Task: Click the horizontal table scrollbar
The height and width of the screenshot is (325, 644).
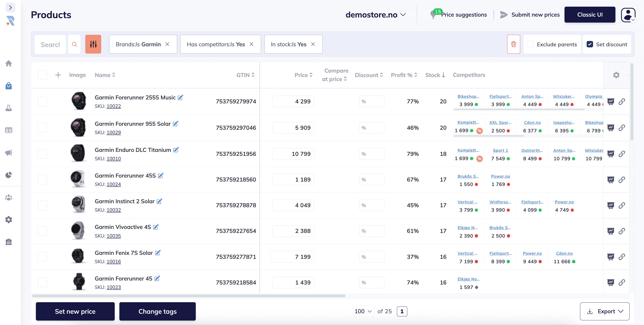Action: (x=188, y=296)
